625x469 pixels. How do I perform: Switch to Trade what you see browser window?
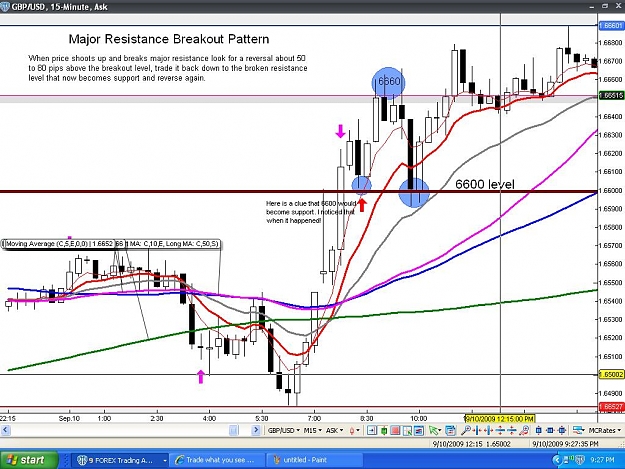point(218,460)
